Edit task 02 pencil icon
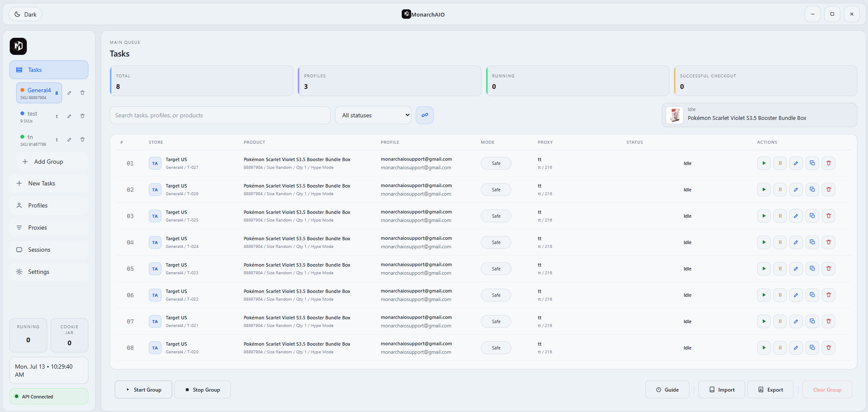 [796, 190]
